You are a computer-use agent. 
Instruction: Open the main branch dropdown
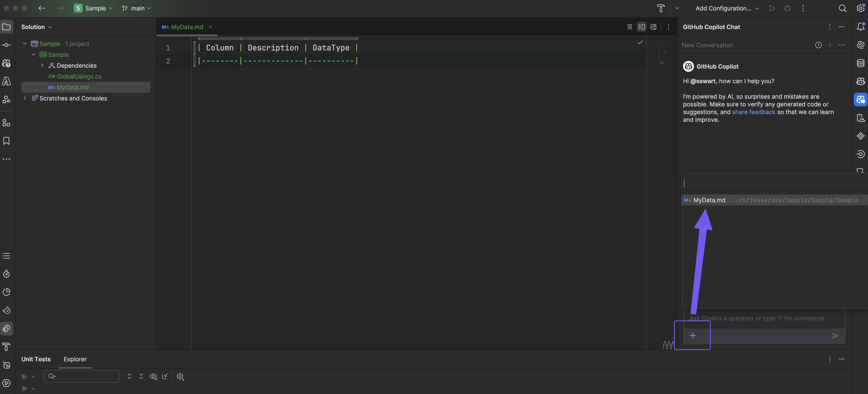(137, 8)
